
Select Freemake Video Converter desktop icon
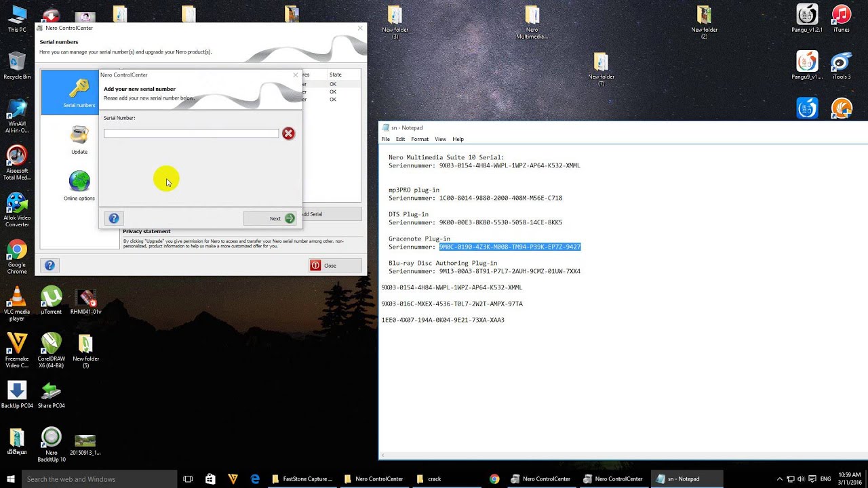coord(18,351)
